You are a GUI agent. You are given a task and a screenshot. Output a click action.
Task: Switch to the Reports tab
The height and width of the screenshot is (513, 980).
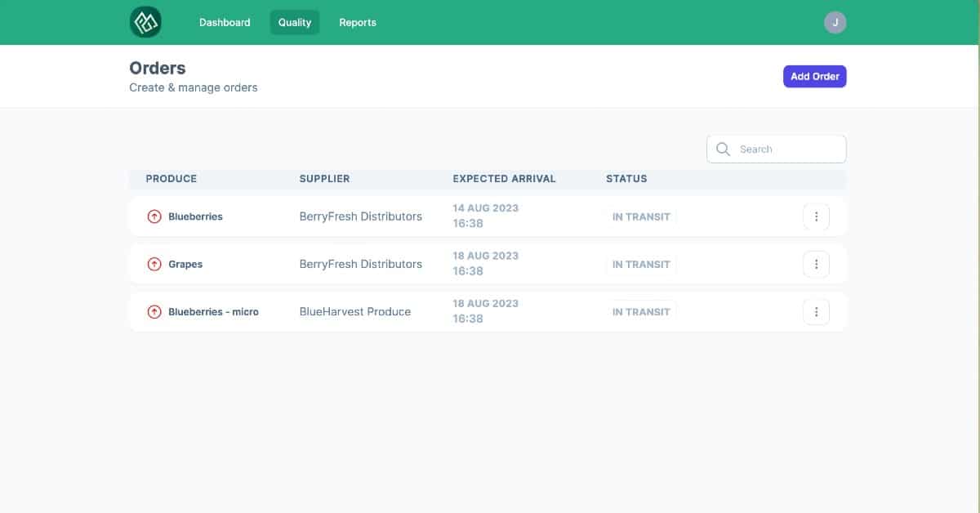pyautogui.click(x=358, y=22)
